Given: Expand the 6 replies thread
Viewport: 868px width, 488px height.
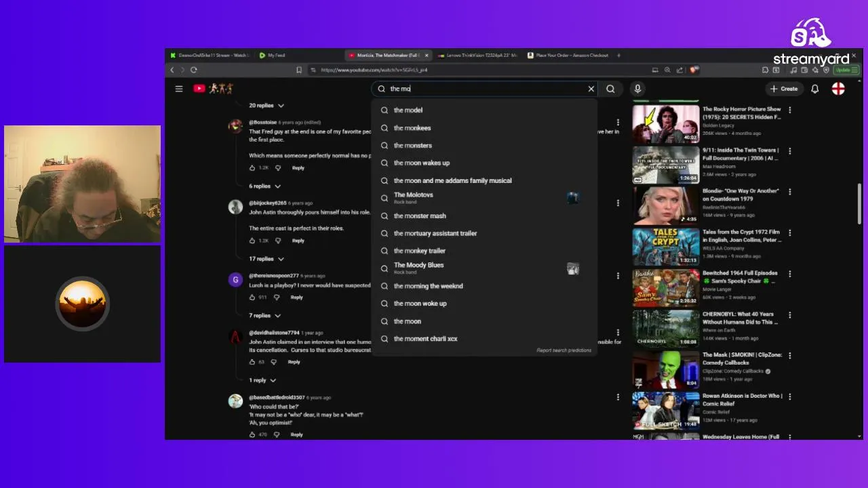Looking at the screenshot, I should click(x=264, y=186).
